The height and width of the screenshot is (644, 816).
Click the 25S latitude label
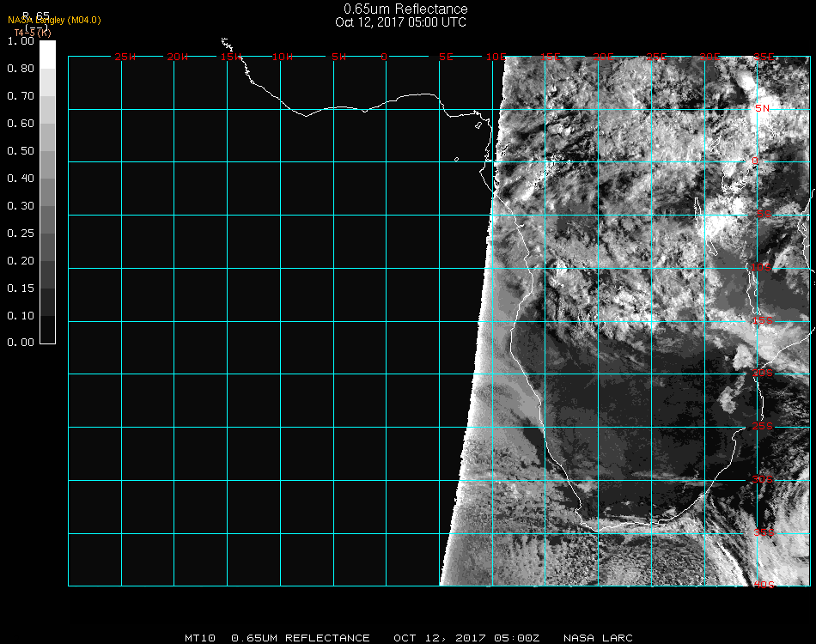tap(763, 427)
